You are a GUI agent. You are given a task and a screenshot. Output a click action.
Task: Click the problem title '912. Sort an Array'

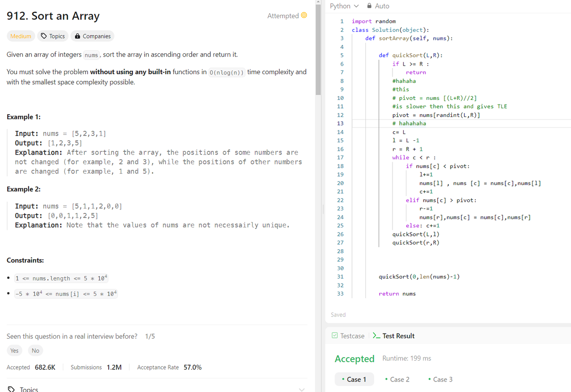pos(53,16)
